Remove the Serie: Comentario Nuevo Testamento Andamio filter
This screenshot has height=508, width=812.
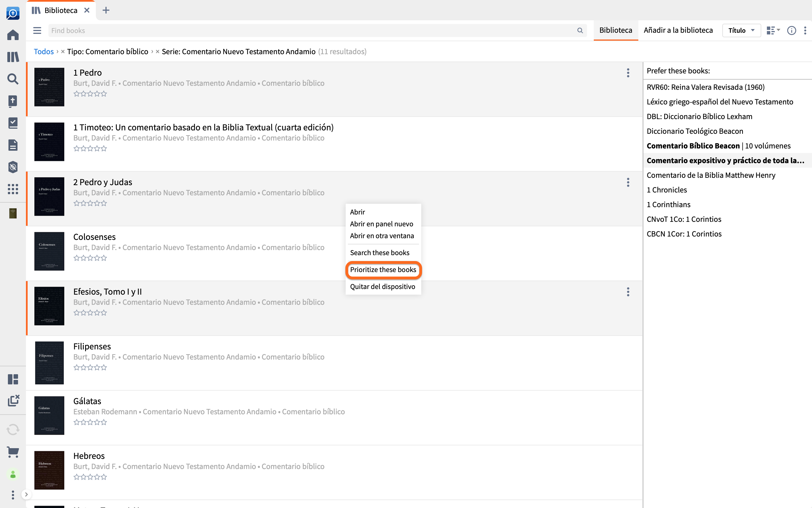click(x=157, y=51)
